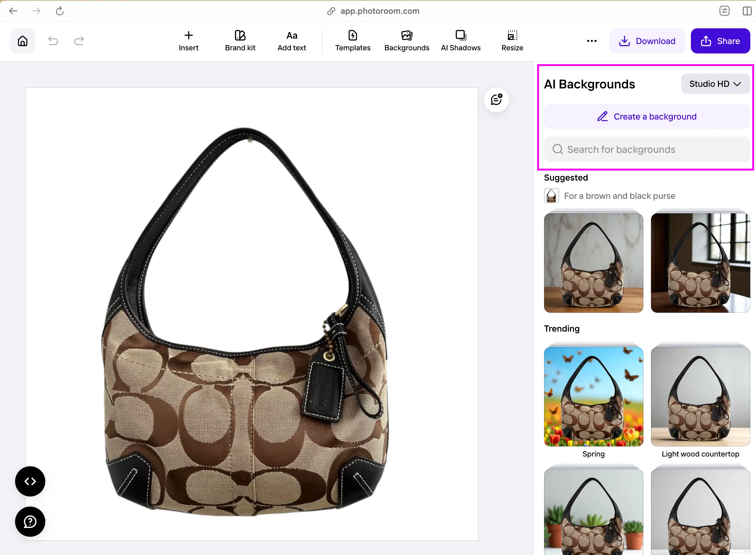The width and height of the screenshot is (756, 555).
Task: Go to the home screen
Action: click(23, 41)
